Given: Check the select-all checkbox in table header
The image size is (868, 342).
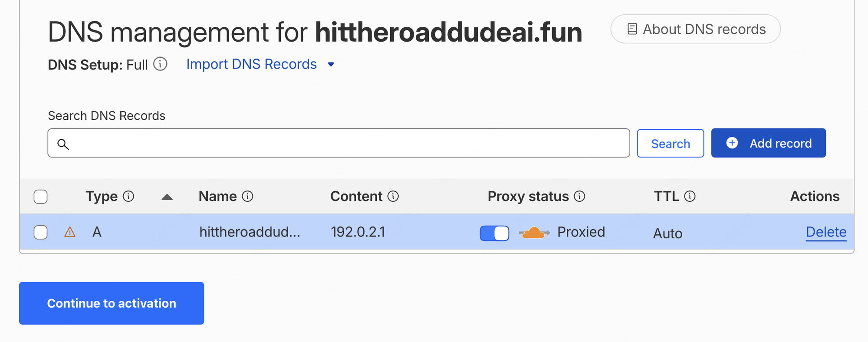Looking at the screenshot, I should click(40, 197).
